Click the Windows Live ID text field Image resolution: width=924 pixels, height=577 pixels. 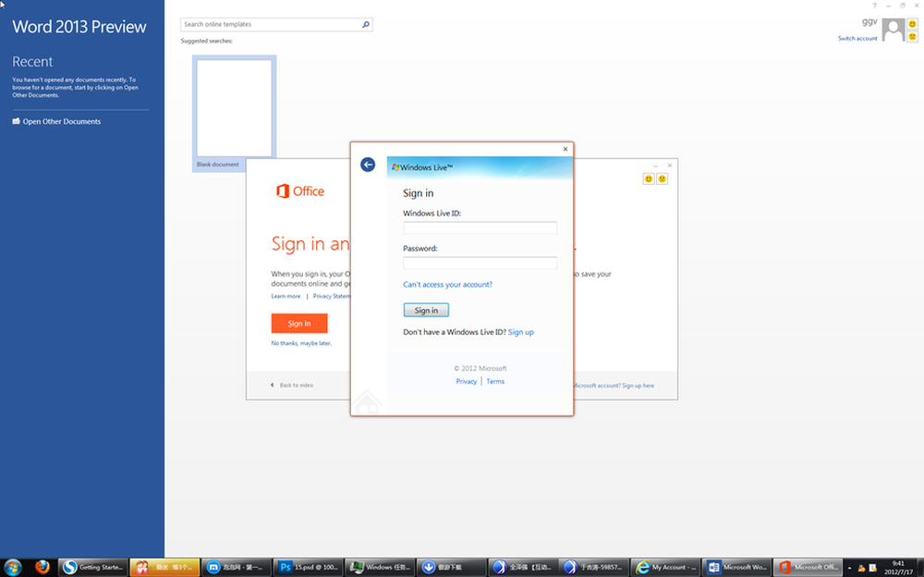(x=480, y=227)
